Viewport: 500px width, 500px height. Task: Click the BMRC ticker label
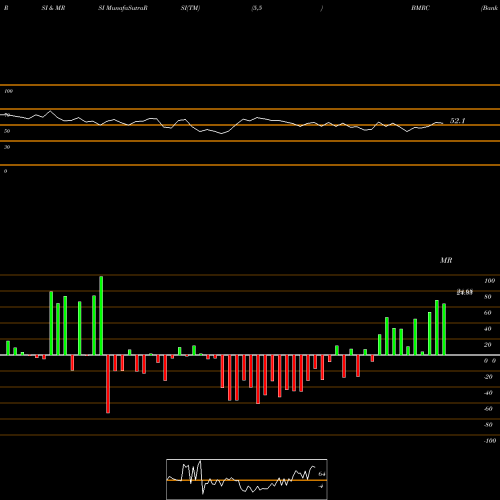(420, 8)
